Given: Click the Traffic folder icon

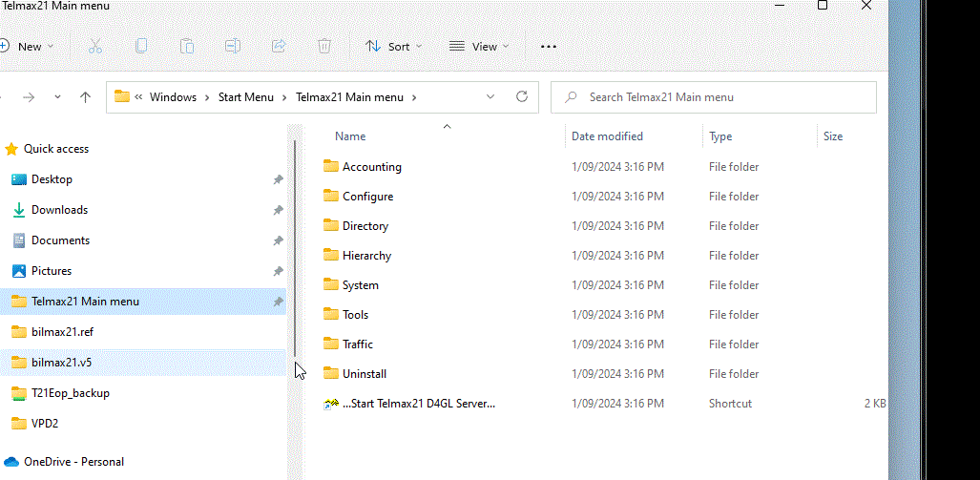Looking at the screenshot, I should [330, 344].
